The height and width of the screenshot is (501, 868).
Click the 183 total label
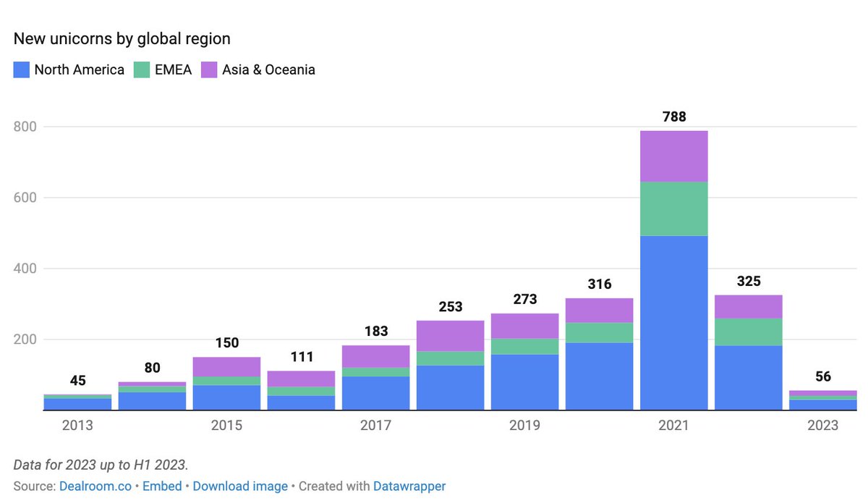[x=376, y=332]
